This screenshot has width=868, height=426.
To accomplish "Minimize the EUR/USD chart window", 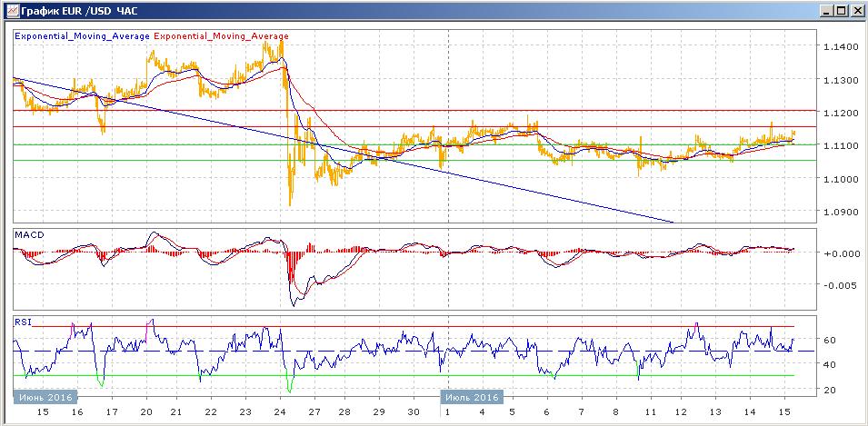I will (x=823, y=11).
